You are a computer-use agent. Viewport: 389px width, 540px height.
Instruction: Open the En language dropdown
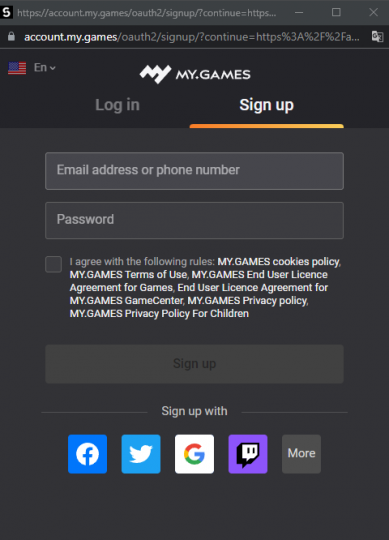coord(45,68)
